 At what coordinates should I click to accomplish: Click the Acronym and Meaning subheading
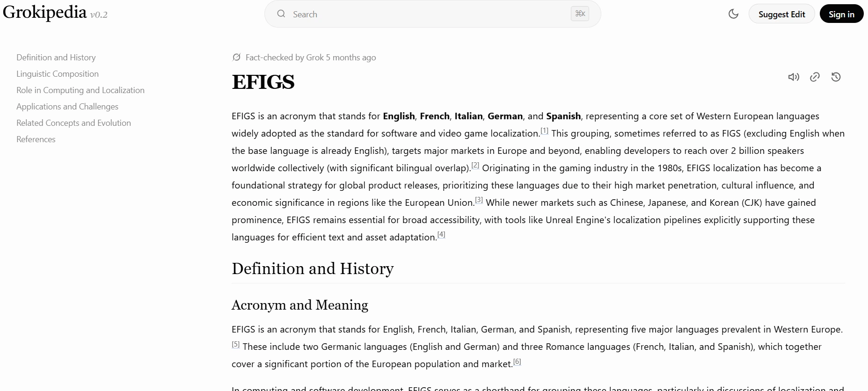(x=300, y=305)
